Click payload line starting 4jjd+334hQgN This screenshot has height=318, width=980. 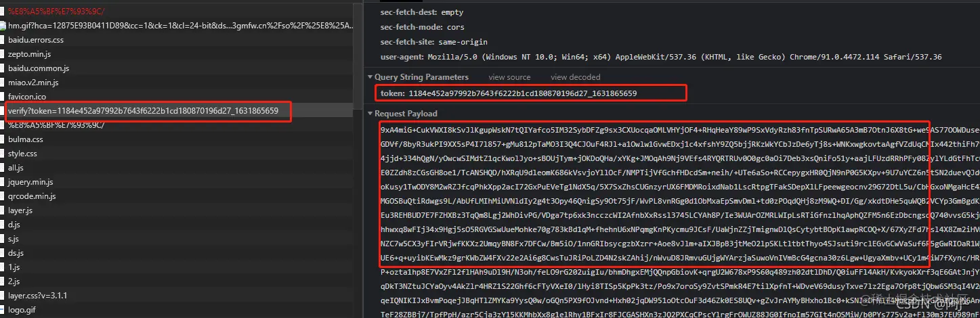[x=680, y=159]
